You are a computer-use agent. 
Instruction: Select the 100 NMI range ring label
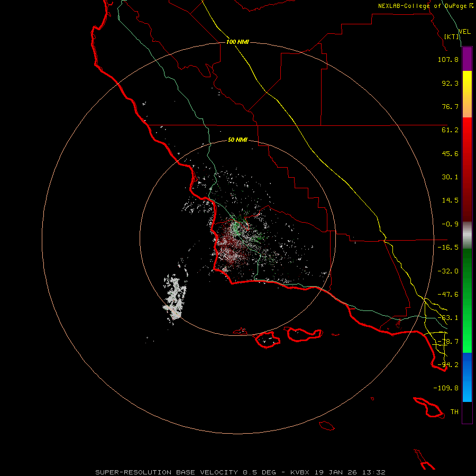click(x=237, y=42)
